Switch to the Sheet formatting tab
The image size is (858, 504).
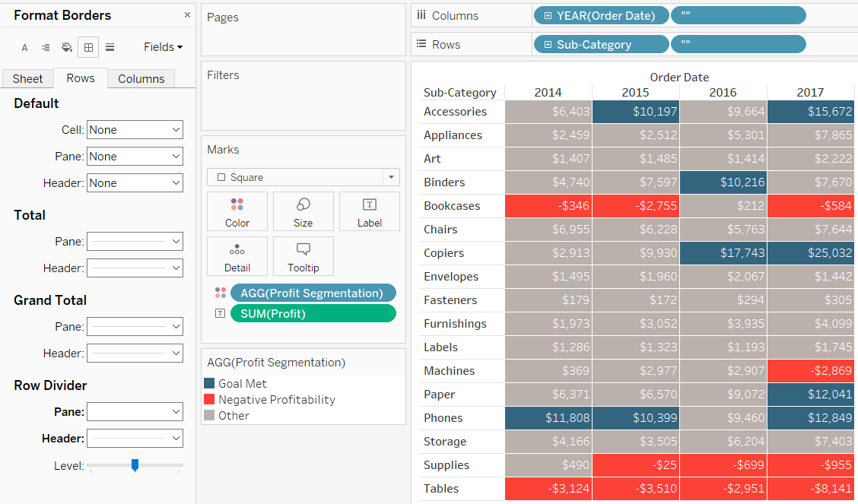27,78
